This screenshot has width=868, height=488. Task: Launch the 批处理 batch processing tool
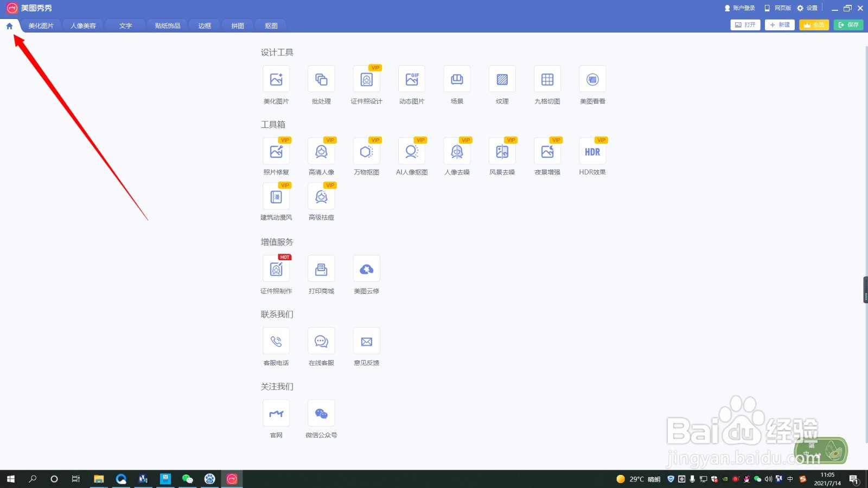(321, 79)
